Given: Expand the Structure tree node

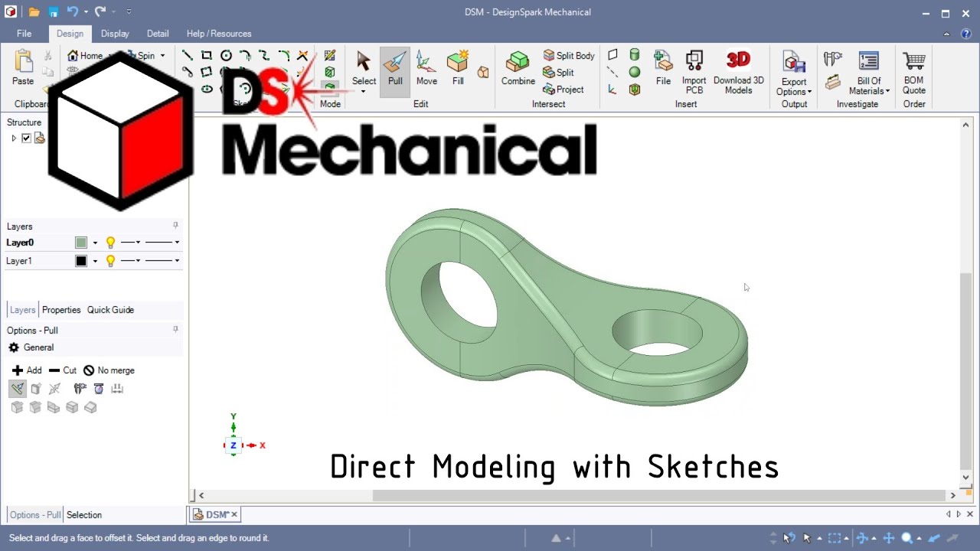Looking at the screenshot, I should (14, 139).
